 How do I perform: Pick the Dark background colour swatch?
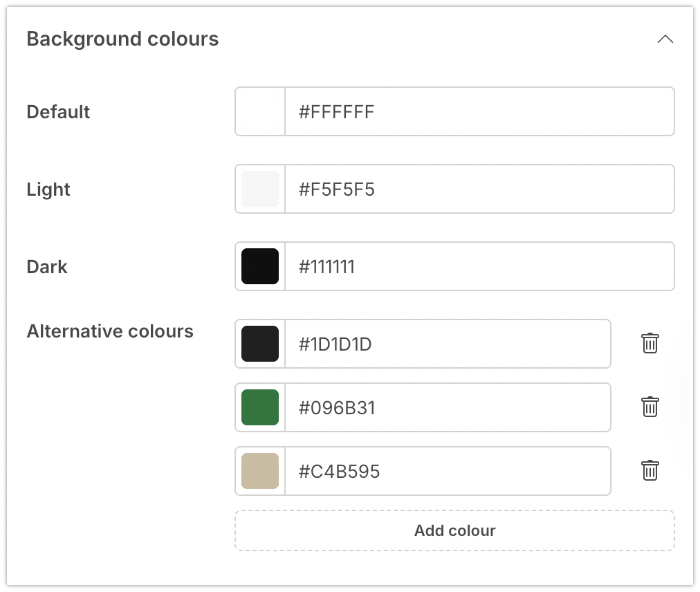260,266
